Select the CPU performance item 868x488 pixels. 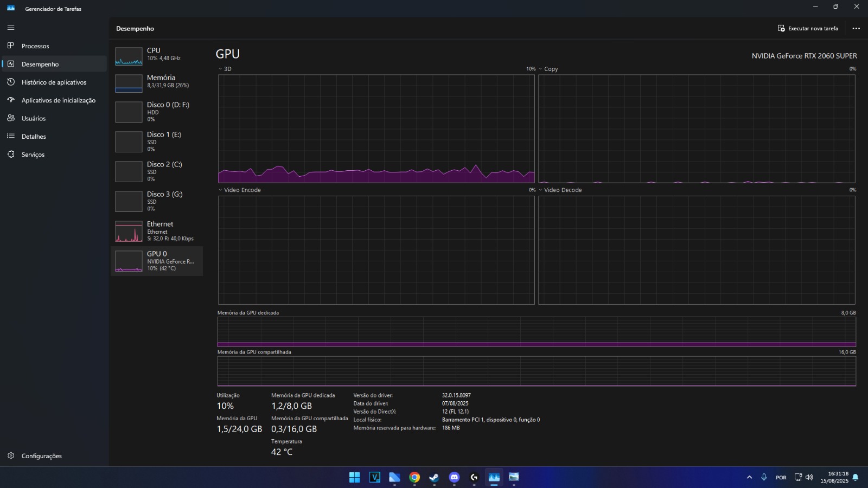click(157, 54)
